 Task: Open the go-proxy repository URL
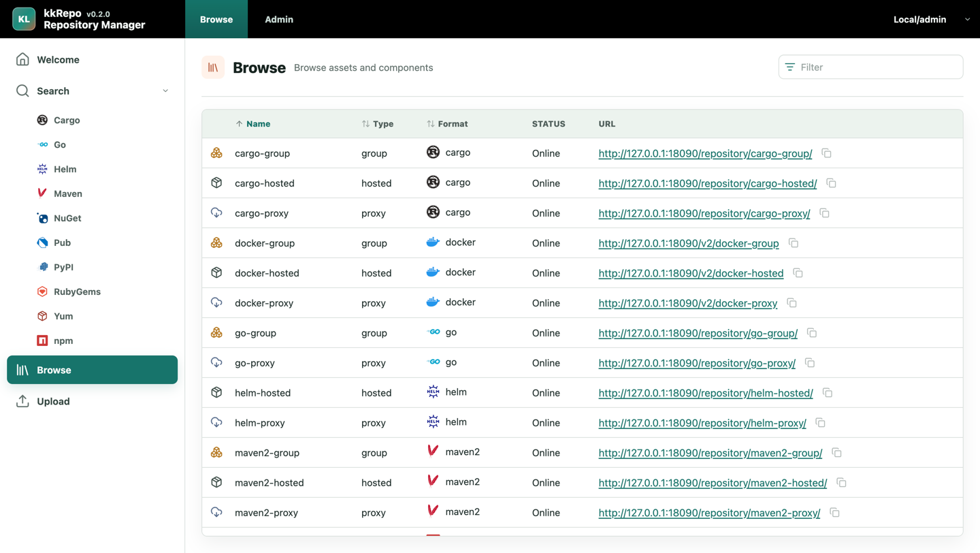point(697,363)
